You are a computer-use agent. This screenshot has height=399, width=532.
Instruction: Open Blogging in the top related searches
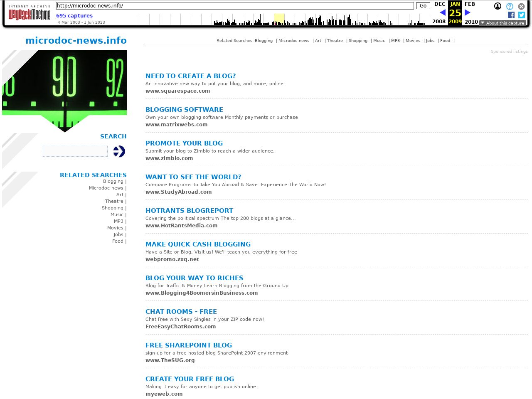[264, 41]
